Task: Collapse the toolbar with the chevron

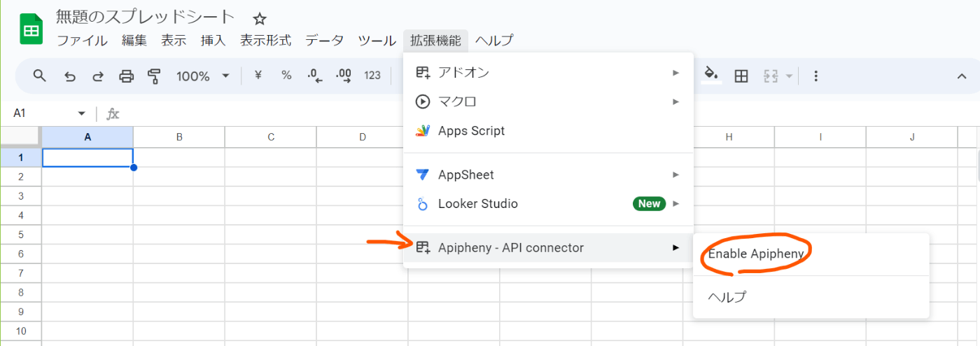Action: coord(962,76)
